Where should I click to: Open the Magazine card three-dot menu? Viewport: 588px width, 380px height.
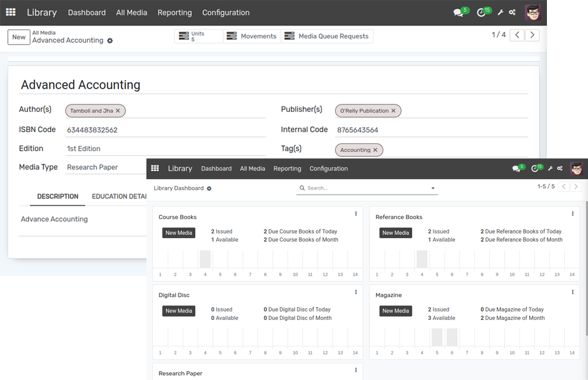coord(573,291)
